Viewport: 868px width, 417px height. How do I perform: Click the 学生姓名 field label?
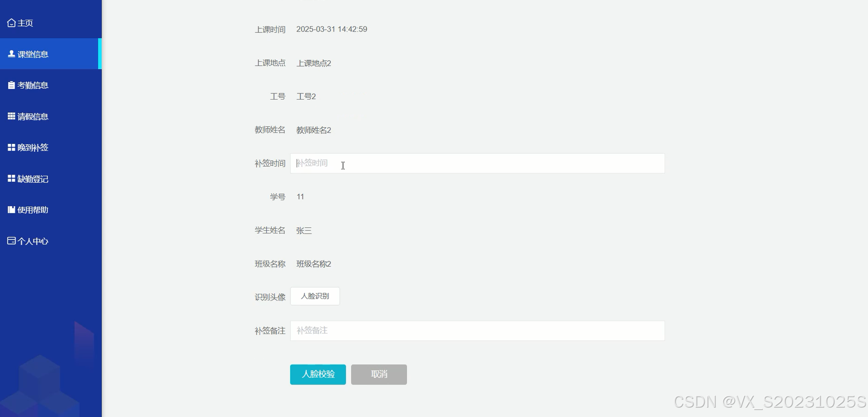point(270,230)
